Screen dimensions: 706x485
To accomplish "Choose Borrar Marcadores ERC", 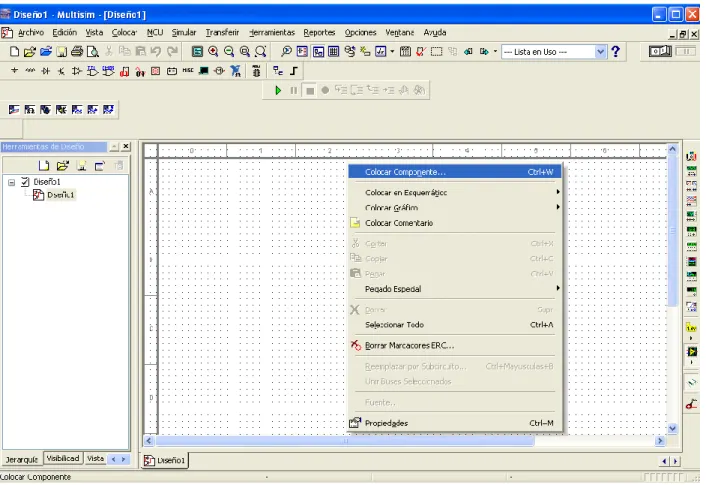I will point(455,345).
